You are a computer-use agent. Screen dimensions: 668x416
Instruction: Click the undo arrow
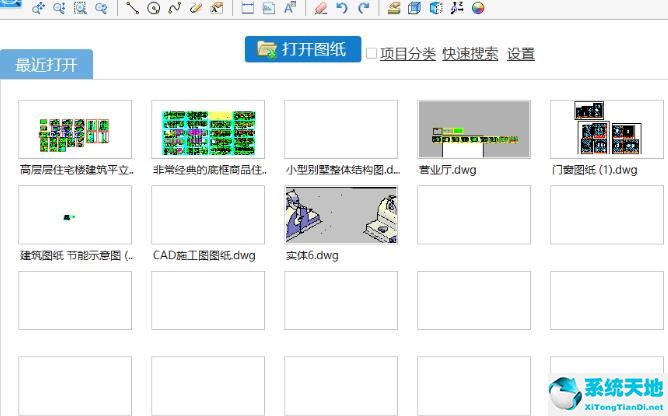pyautogui.click(x=342, y=8)
